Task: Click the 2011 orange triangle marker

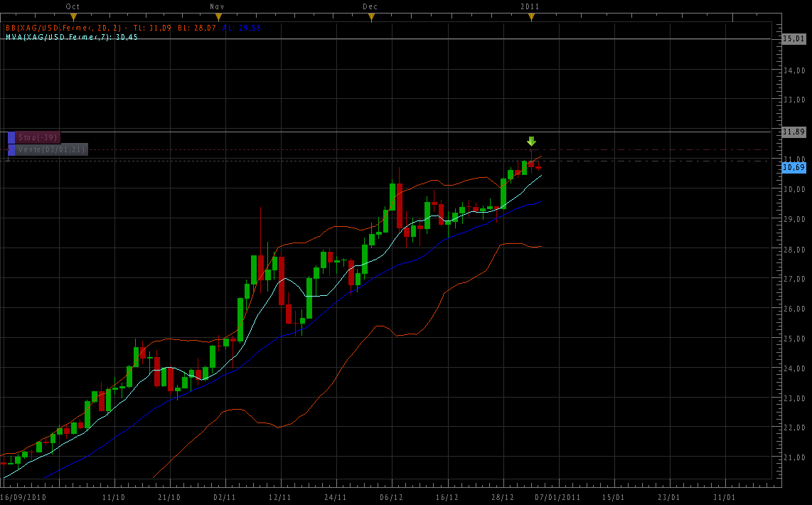Action: (x=531, y=16)
